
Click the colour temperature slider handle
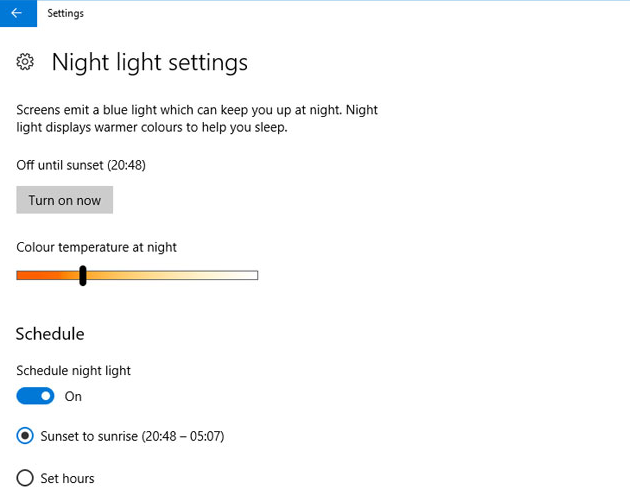[83, 275]
